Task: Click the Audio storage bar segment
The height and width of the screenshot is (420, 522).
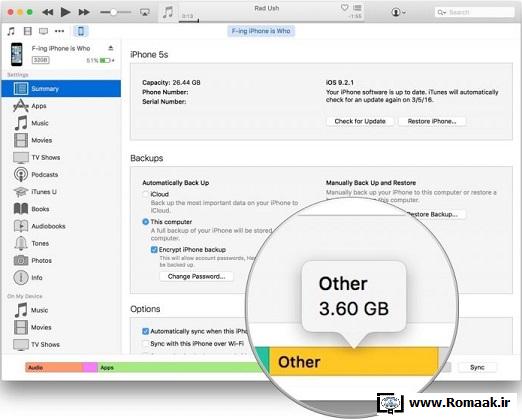Action: [x=54, y=367]
